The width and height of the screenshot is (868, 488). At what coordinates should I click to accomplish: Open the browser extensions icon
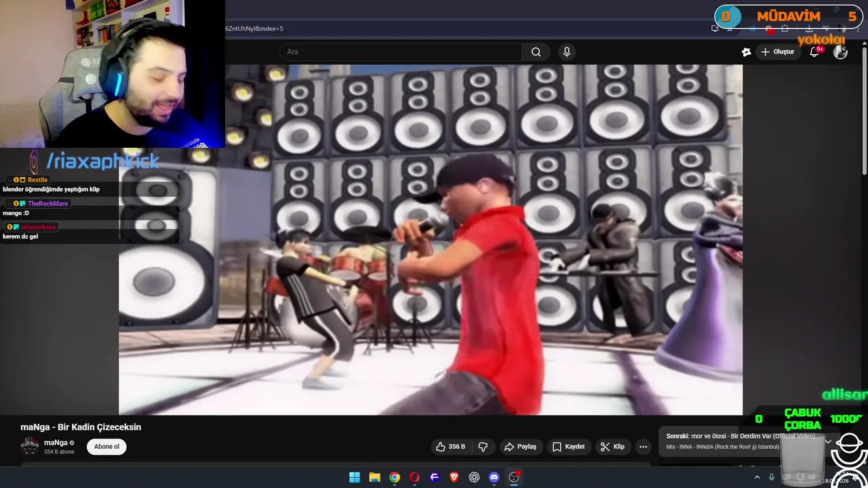785,28
